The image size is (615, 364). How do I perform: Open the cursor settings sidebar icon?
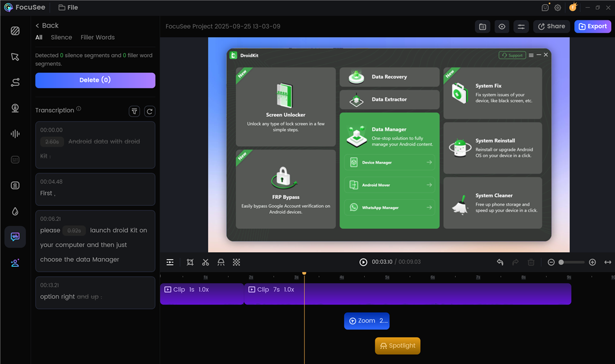(x=15, y=57)
